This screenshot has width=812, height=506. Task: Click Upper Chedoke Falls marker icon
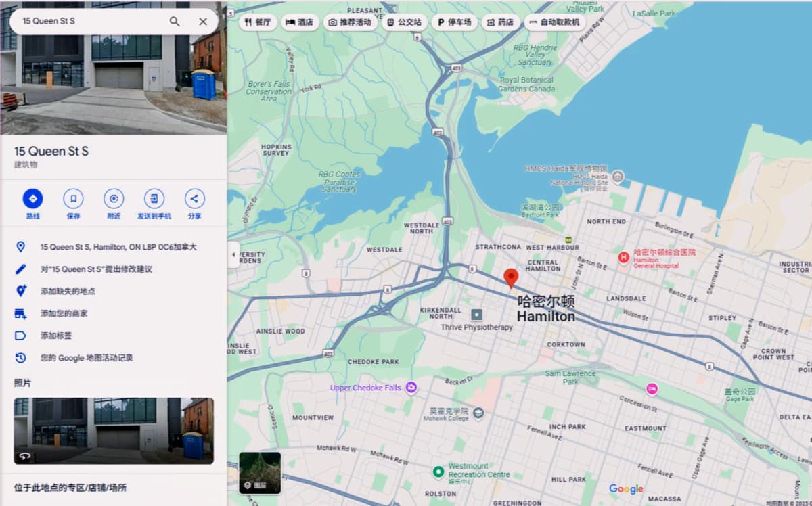[x=411, y=388]
